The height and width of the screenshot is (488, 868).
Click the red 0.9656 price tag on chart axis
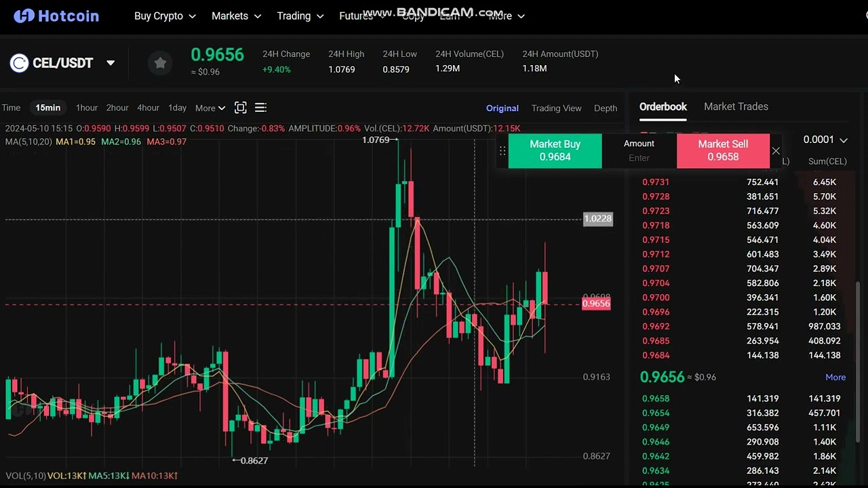597,304
